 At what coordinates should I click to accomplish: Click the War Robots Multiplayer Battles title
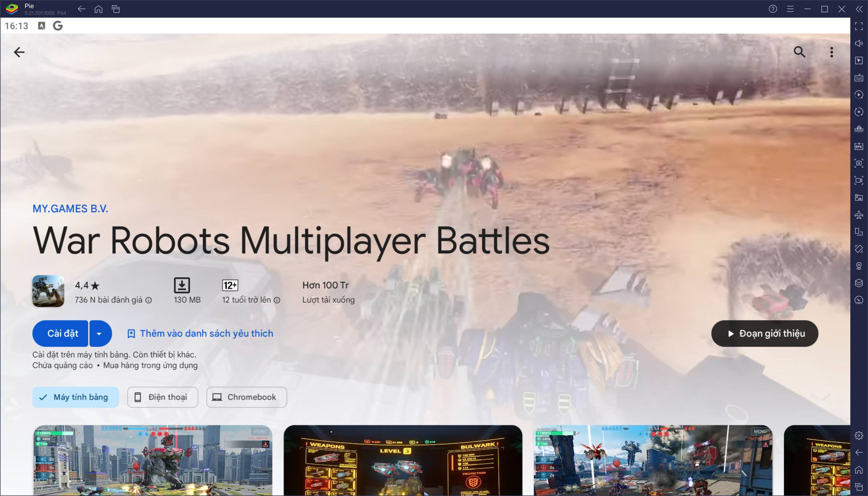pos(291,241)
